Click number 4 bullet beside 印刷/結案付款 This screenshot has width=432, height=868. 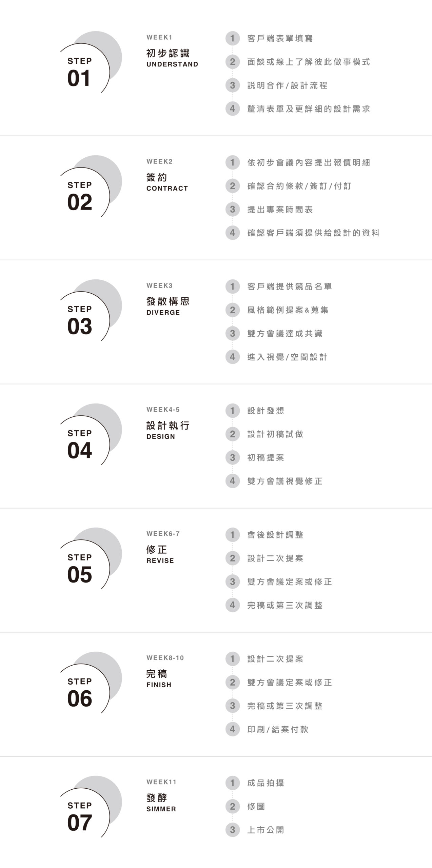[x=232, y=729]
